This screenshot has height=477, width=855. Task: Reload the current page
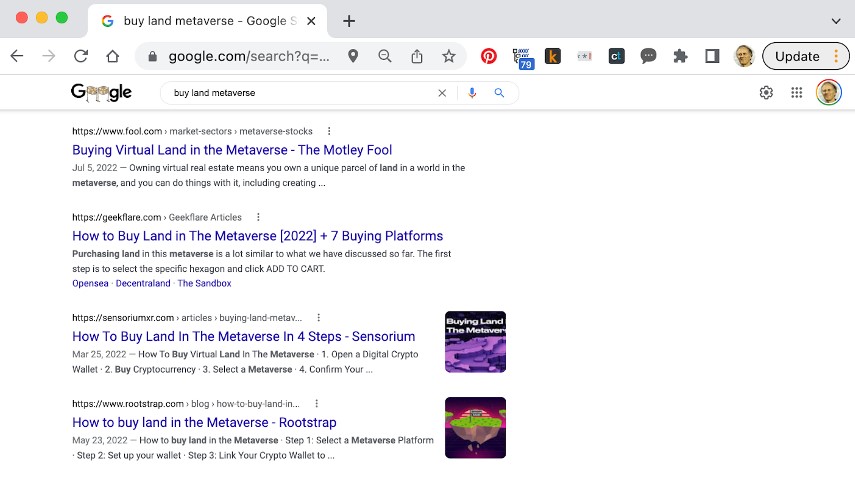(81, 56)
